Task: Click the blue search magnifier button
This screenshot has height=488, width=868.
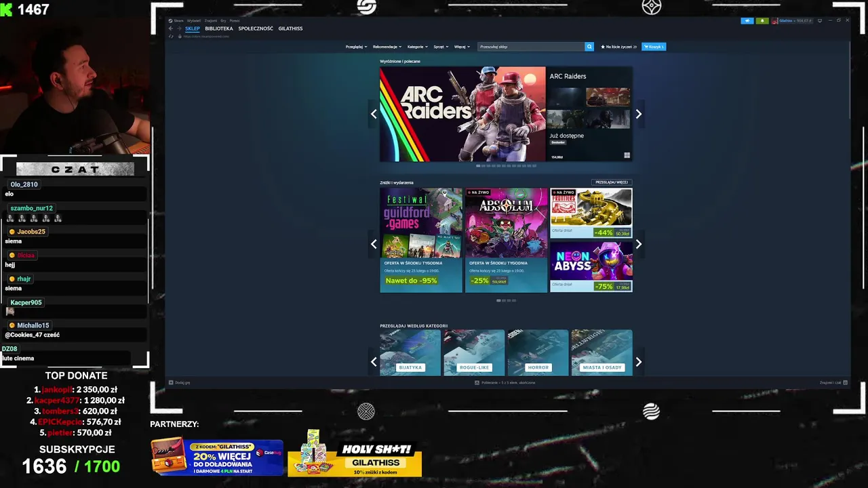Action: [x=589, y=47]
